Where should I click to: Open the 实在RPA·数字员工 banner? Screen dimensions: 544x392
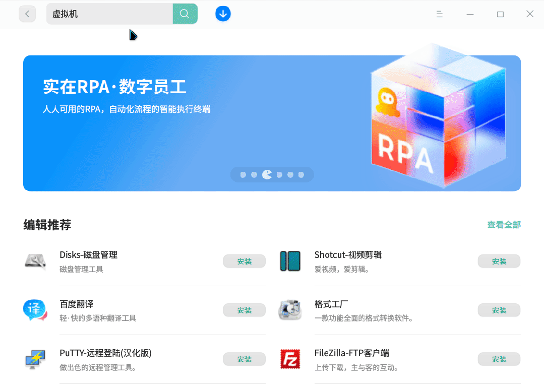[x=272, y=123]
